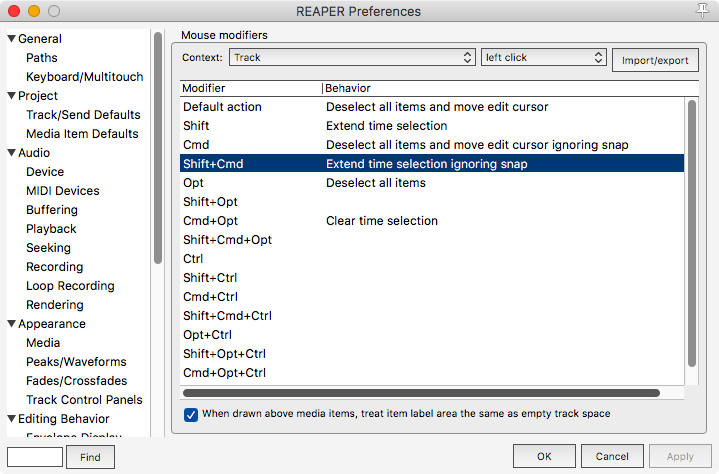Toggle item label area checkbox

coord(191,414)
